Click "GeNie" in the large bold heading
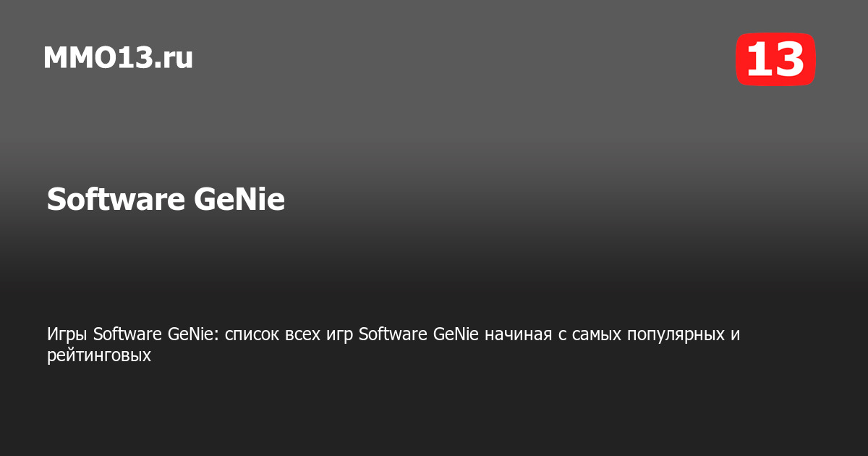868x456 pixels. tap(239, 200)
